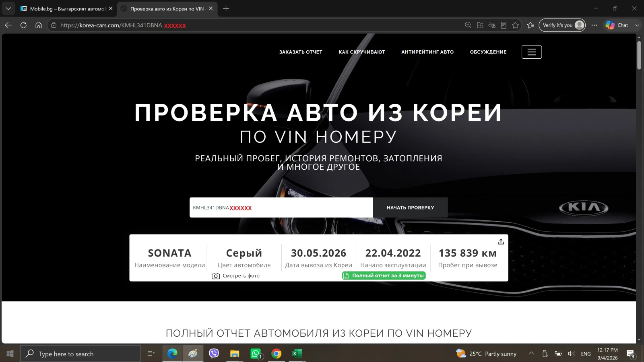Image resolution: width=644 pixels, height=362 pixels.
Task: Click the scrollbar down arrow
Action: (x=639, y=340)
